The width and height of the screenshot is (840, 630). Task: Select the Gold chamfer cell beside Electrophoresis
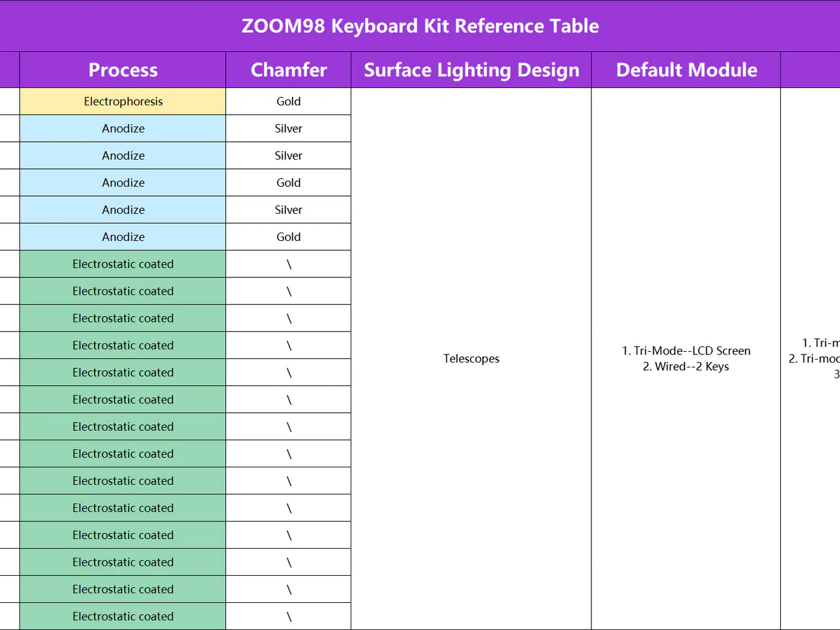(x=288, y=102)
